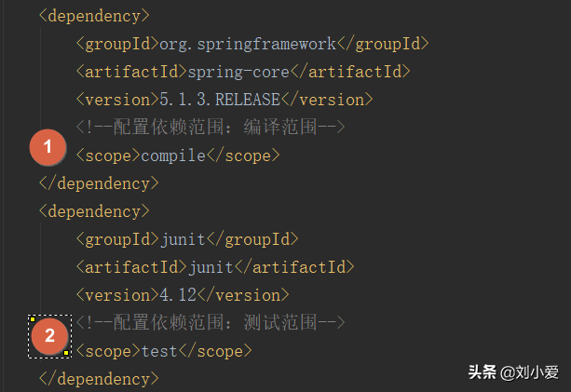Click the compile scope value
Image resolution: width=571 pixels, height=392 pixels.
[x=173, y=155]
